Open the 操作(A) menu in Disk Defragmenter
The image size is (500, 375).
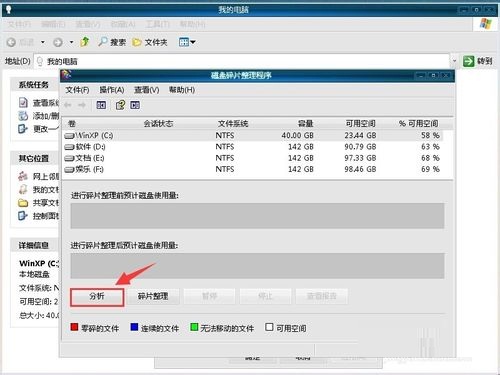(112, 90)
